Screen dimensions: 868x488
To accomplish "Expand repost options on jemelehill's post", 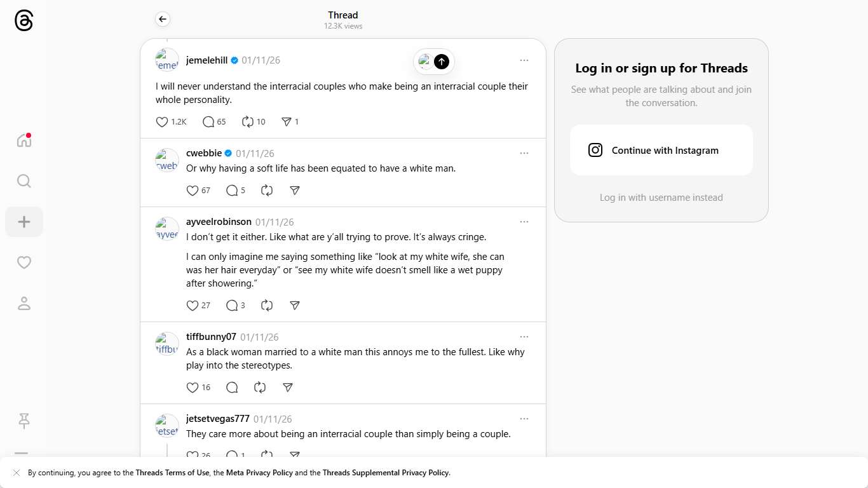I will click(248, 121).
